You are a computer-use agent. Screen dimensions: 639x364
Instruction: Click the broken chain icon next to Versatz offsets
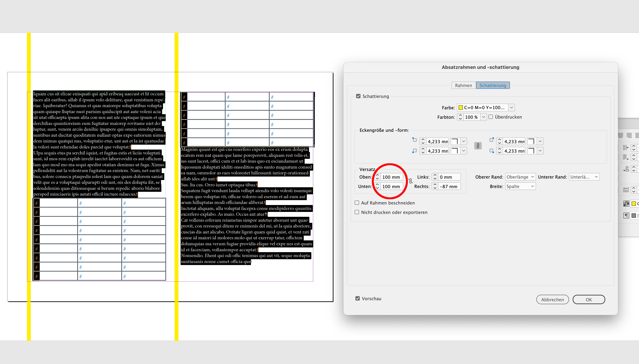(x=410, y=181)
